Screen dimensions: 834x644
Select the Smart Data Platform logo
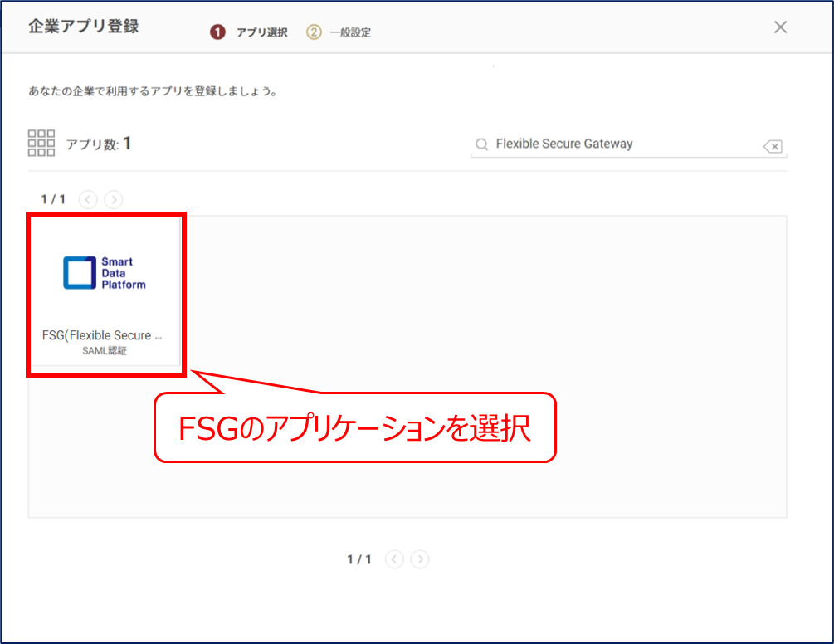pyautogui.click(x=105, y=273)
